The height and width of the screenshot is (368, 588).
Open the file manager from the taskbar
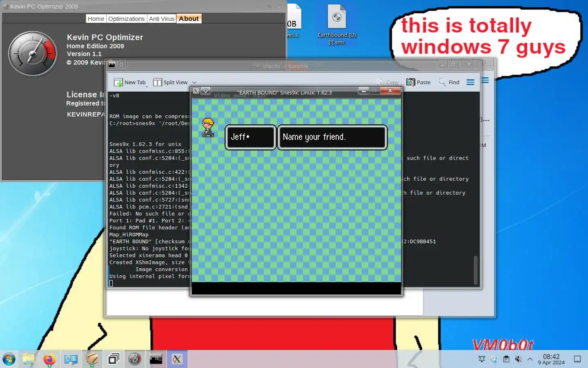point(29,359)
